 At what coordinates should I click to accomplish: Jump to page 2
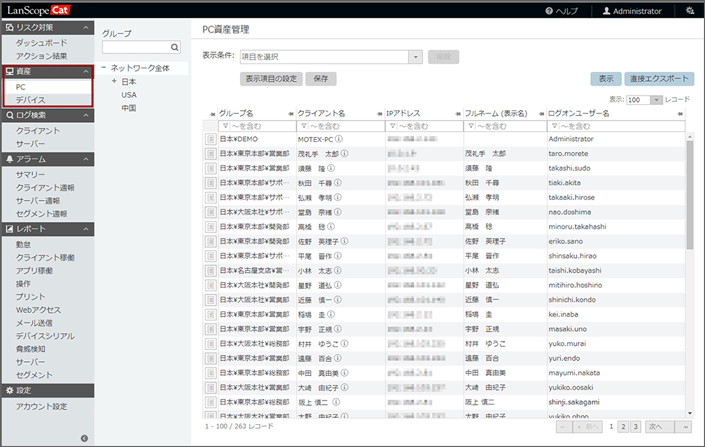tap(623, 427)
